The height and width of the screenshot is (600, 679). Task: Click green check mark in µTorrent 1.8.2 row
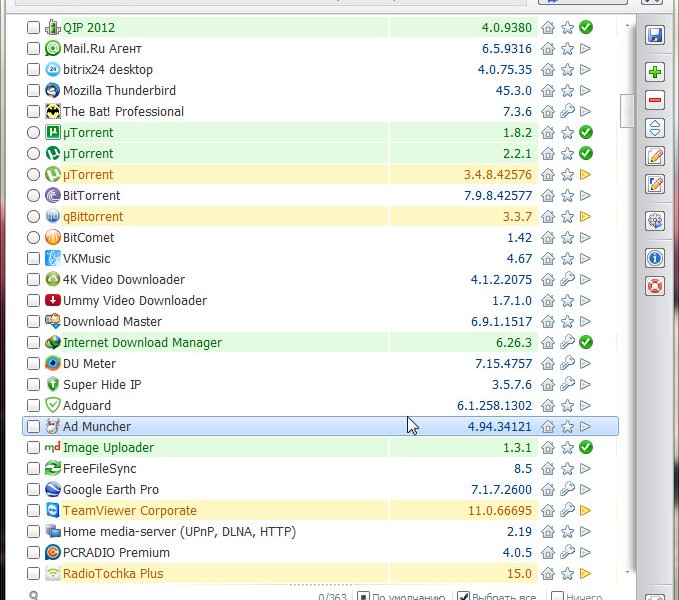point(586,132)
